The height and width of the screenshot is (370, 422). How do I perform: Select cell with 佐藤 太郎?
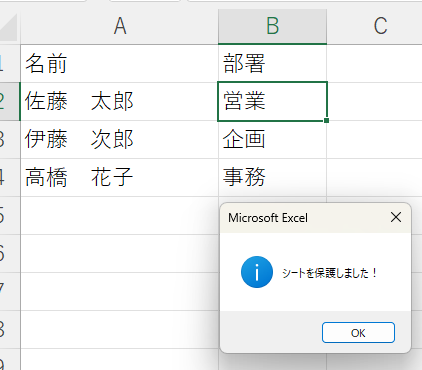click(119, 101)
